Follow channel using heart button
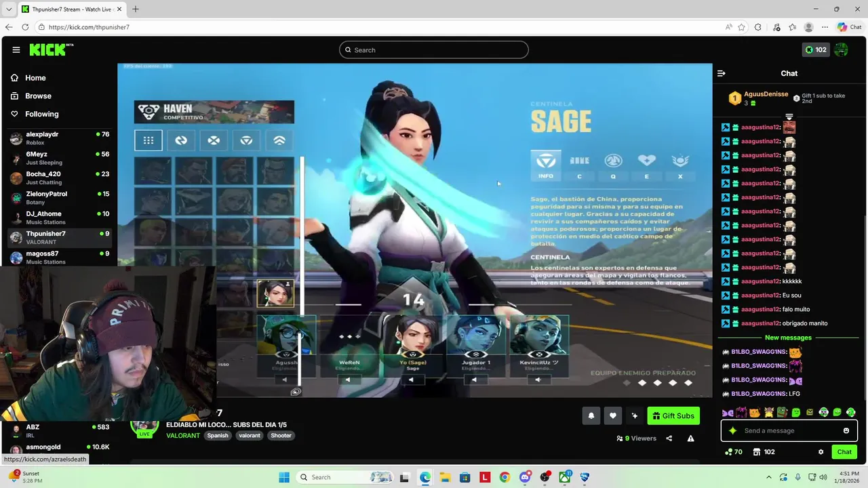Image resolution: width=868 pixels, height=488 pixels. coord(612,416)
